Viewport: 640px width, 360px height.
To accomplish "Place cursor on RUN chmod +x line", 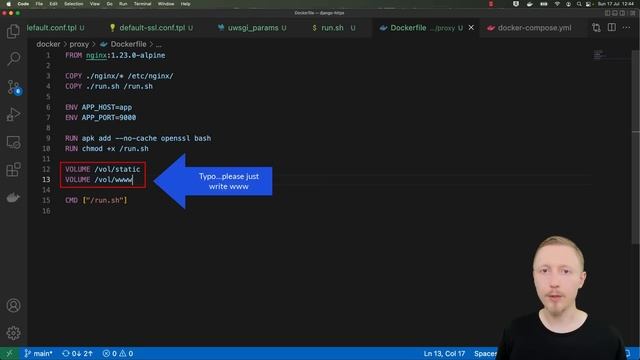I will pyautogui.click(x=107, y=149).
